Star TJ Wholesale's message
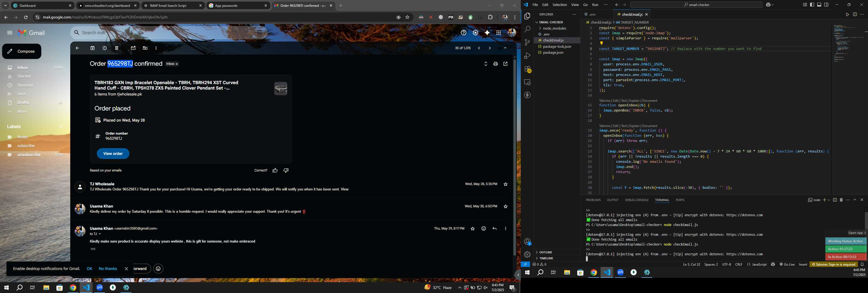 (x=505, y=184)
